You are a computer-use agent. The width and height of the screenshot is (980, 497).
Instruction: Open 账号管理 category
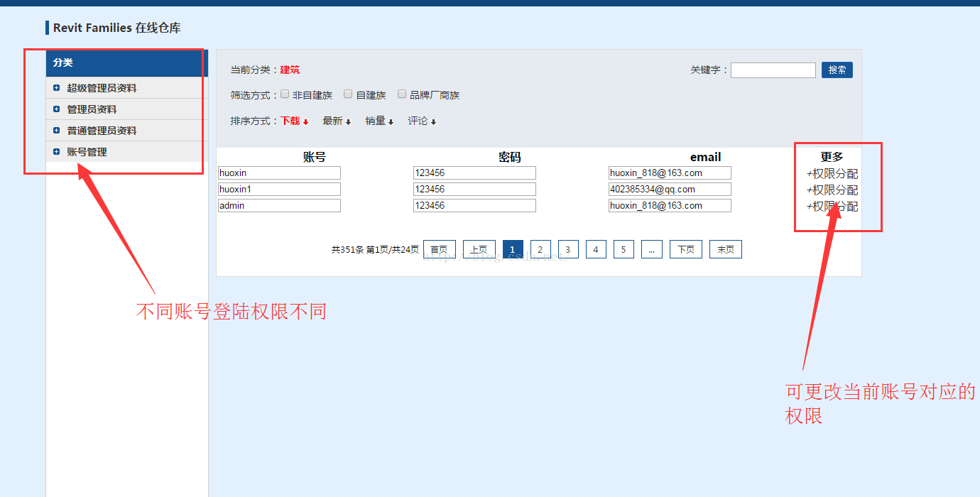pos(87,152)
